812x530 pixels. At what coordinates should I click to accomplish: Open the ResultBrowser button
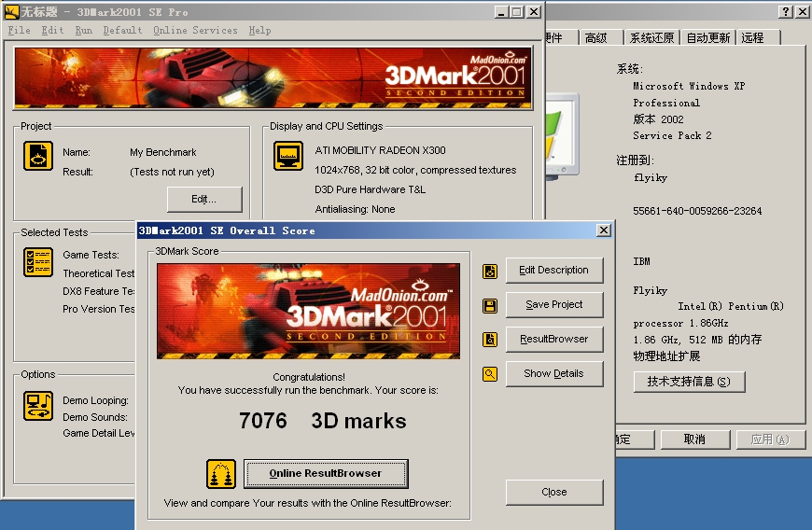pos(554,339)
